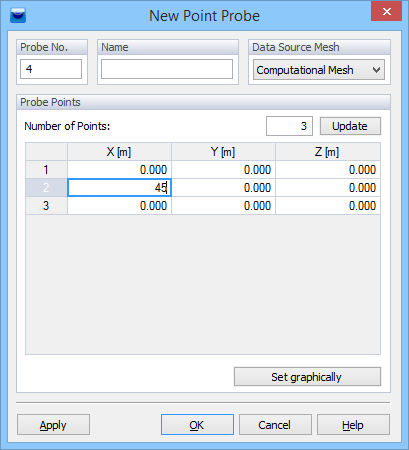Close the New Point Probe dialog

coord(386,11)
